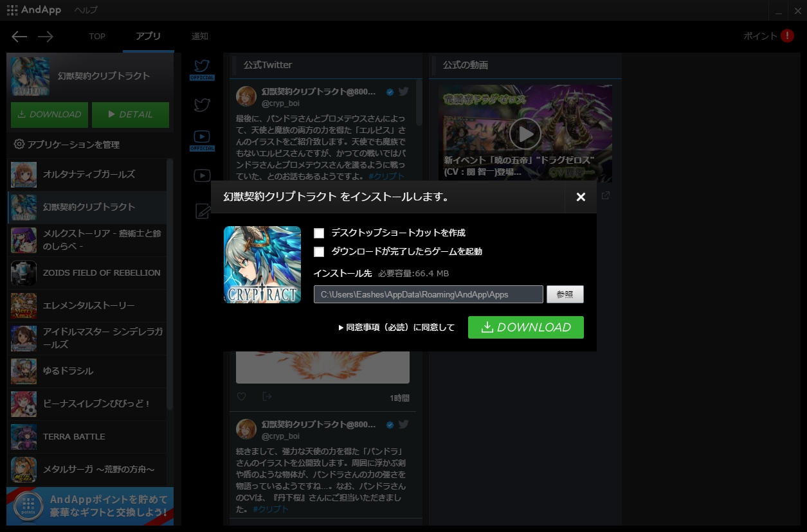The width and height of the screenshot is (807, 532).
Task: Click Twitter bird on second tweet
Action: click(x=404, y=425)
